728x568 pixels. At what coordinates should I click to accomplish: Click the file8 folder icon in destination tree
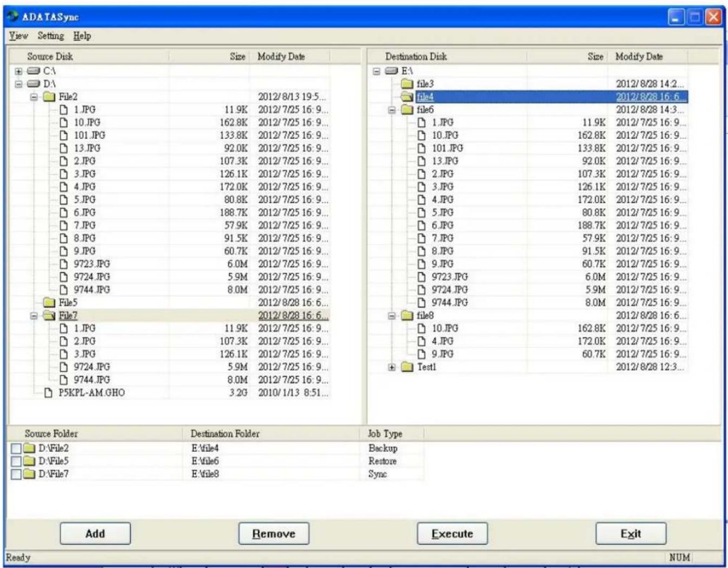pyautogui.click(x=407, y=316)
